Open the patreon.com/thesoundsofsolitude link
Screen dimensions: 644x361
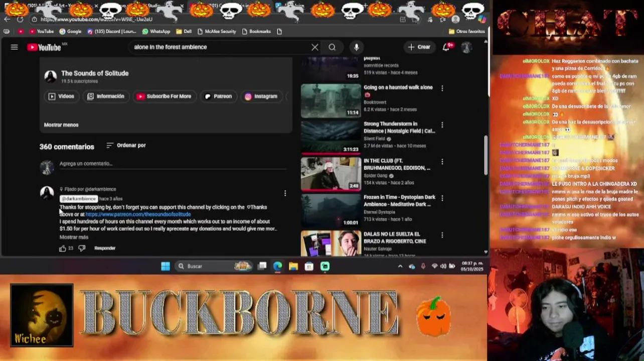(x=138, y=214)
